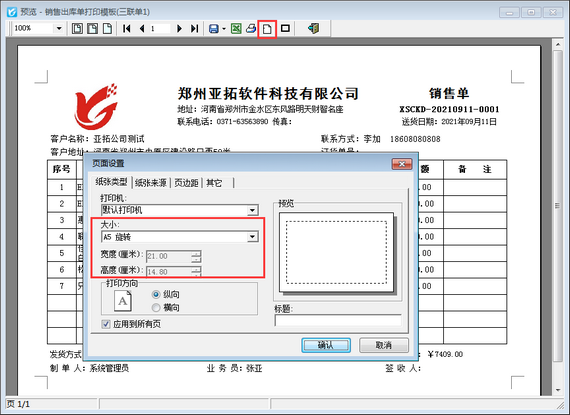Viewport: 570px width, 415px height.
Task: Select the 纵向 portrait radio button
Action: click(x=156, y=294)
